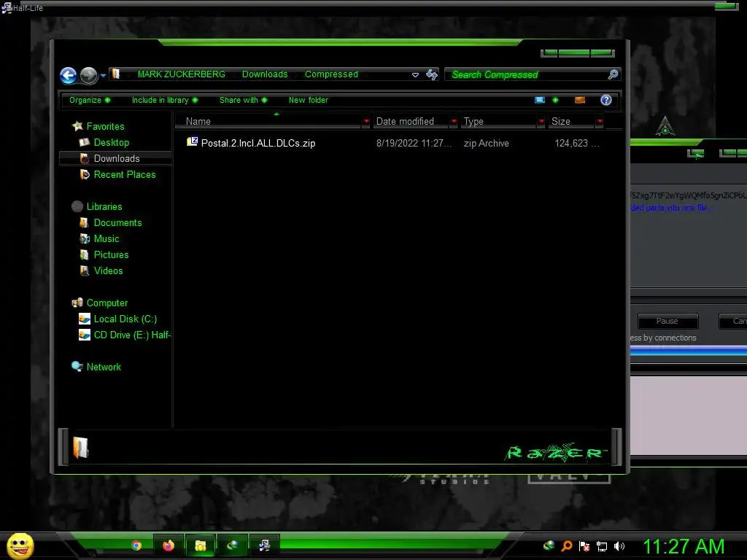
Task: Select Libraries in the navigation pane
Action: tap(104, 206)
